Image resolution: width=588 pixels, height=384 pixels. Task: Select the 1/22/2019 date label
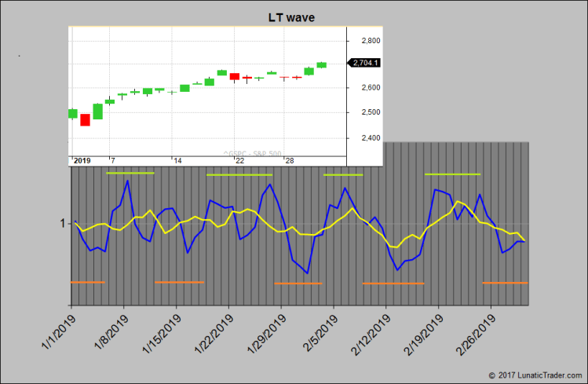(x=214, y=332)
